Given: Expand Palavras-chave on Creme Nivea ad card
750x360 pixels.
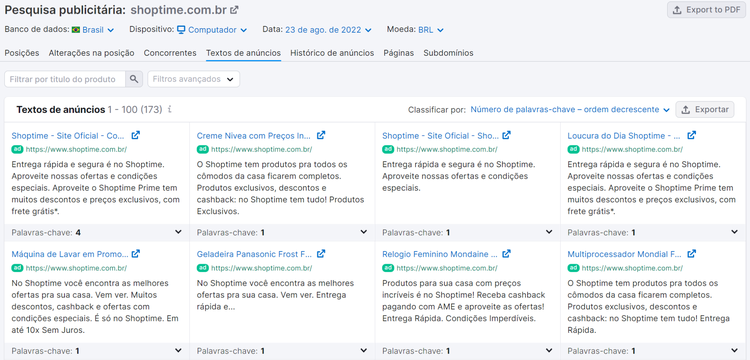Looking at the screenshot, I should 364,232.
